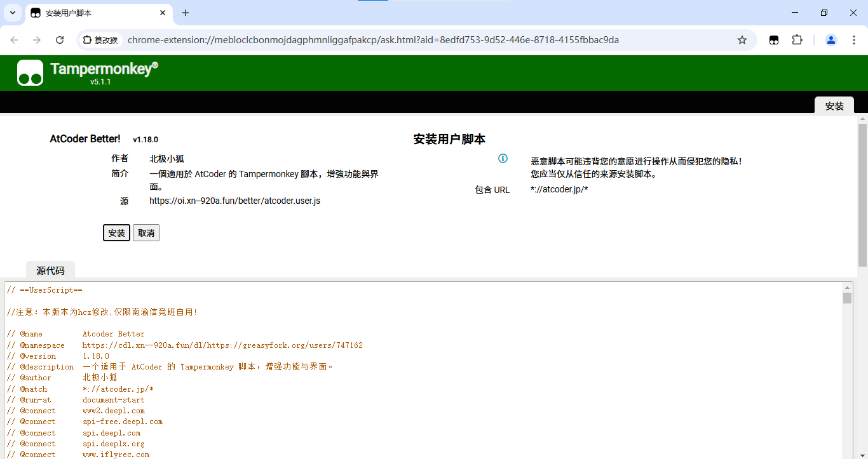
Task: Open the Chrome profile avatar
Action: tap(831, 40)
